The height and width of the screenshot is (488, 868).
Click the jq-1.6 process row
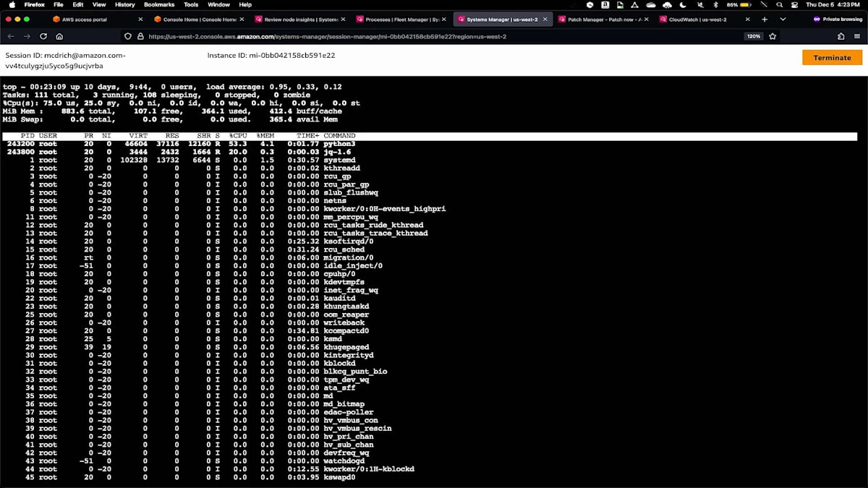tap(430, 152)
